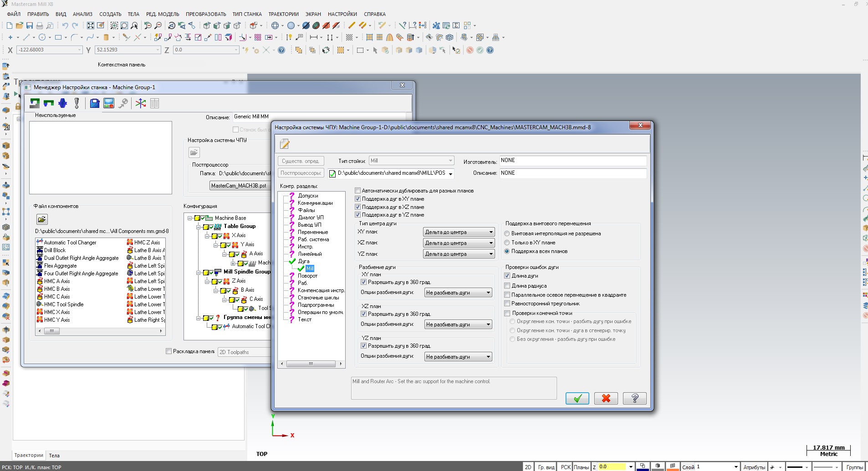Switch to the Тела tab
Image resolution: width=868 pixels, height=471 pixels.
(54, 456)
